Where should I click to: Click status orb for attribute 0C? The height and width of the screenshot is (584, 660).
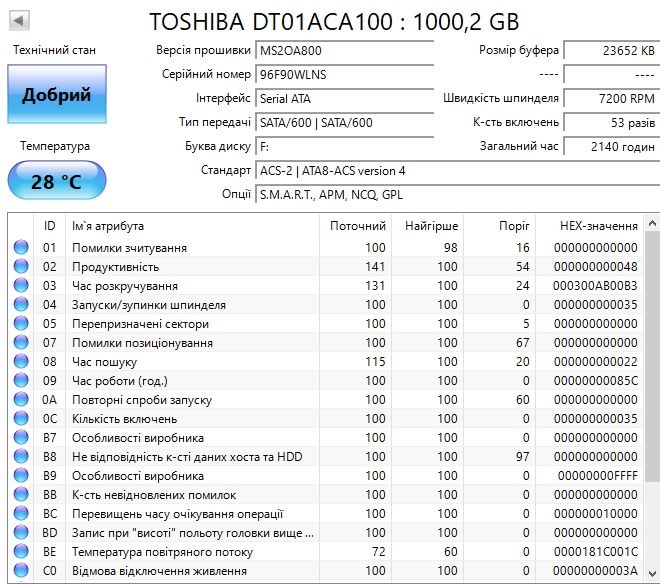coord(21,418)
